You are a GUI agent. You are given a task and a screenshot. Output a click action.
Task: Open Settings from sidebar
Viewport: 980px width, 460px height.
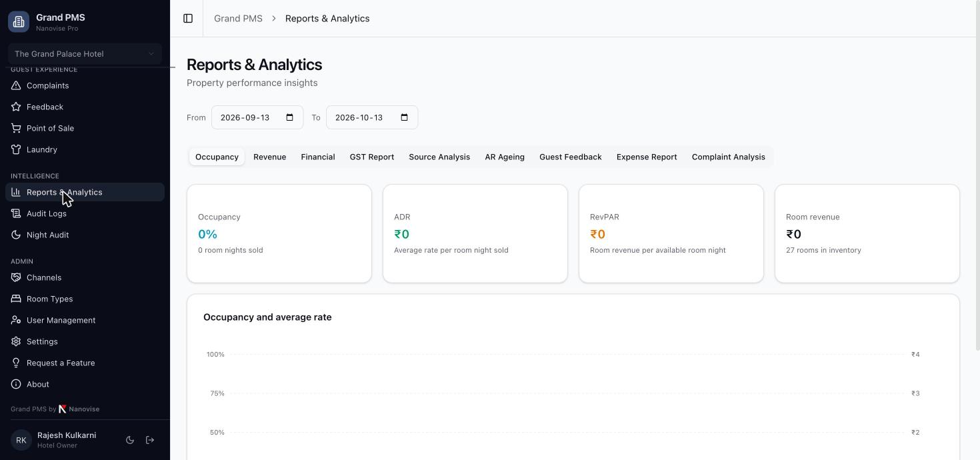pos(85,341)
